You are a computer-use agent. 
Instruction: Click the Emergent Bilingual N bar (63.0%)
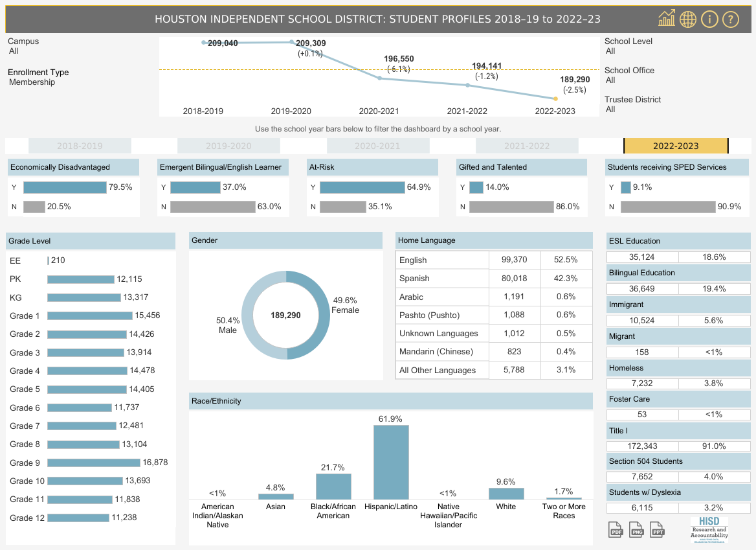coord(212,207)
